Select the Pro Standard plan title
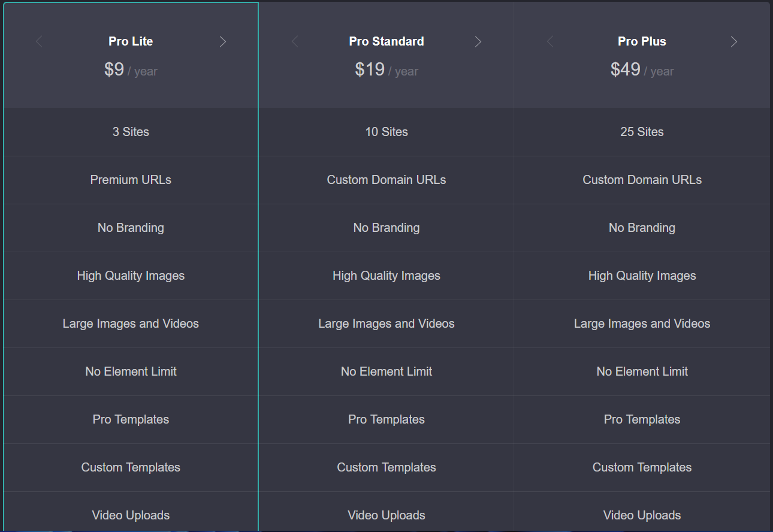The height and width of the screenshot is (532, 773). pyautogui.click(x=386, y=41)
